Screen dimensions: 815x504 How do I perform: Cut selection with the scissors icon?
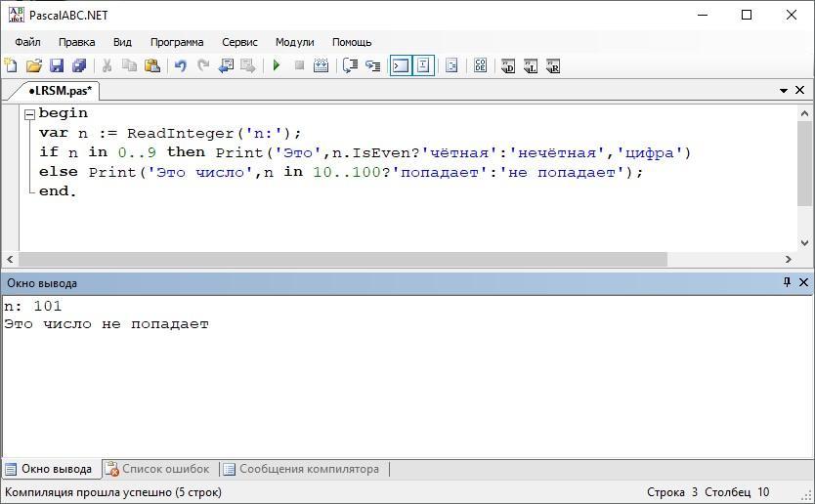pos(107,66)
